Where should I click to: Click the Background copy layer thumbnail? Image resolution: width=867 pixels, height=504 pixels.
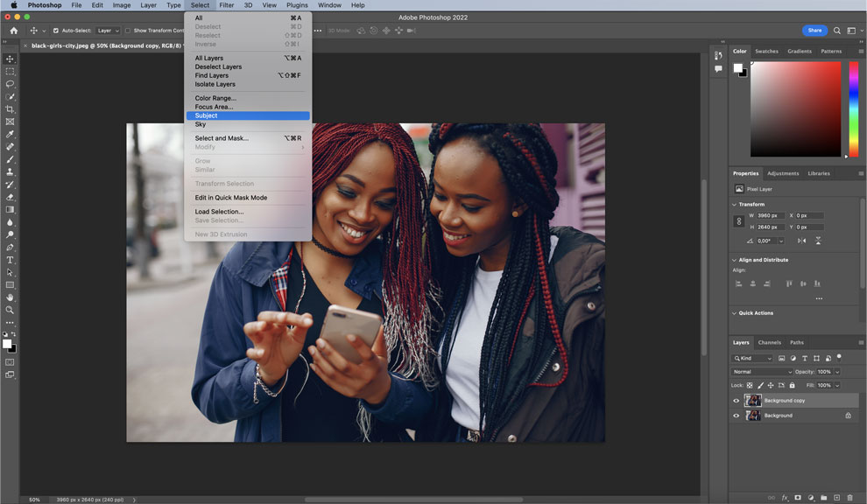[753, 401]
